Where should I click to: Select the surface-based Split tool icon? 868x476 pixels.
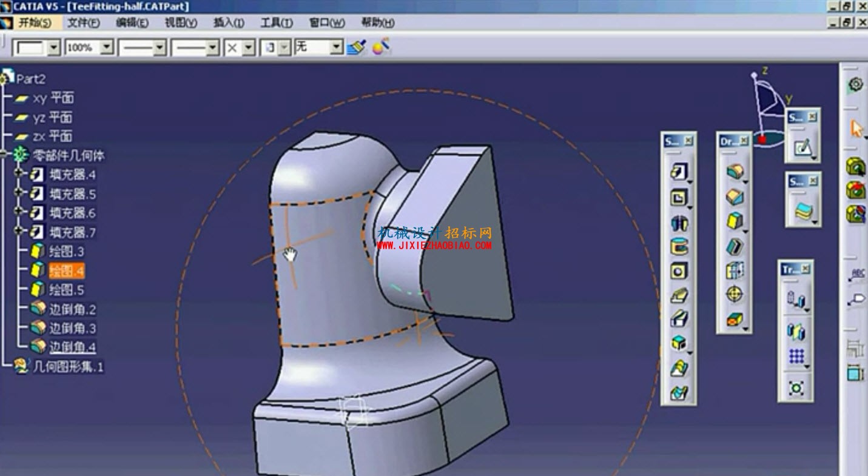click(x=803, y=211)
